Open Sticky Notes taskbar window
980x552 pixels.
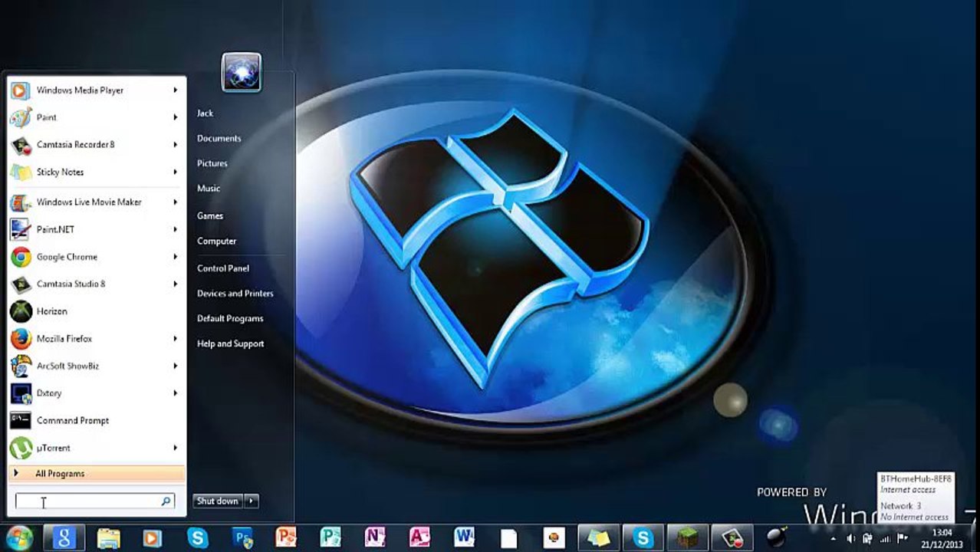click(x=598, y=538)
